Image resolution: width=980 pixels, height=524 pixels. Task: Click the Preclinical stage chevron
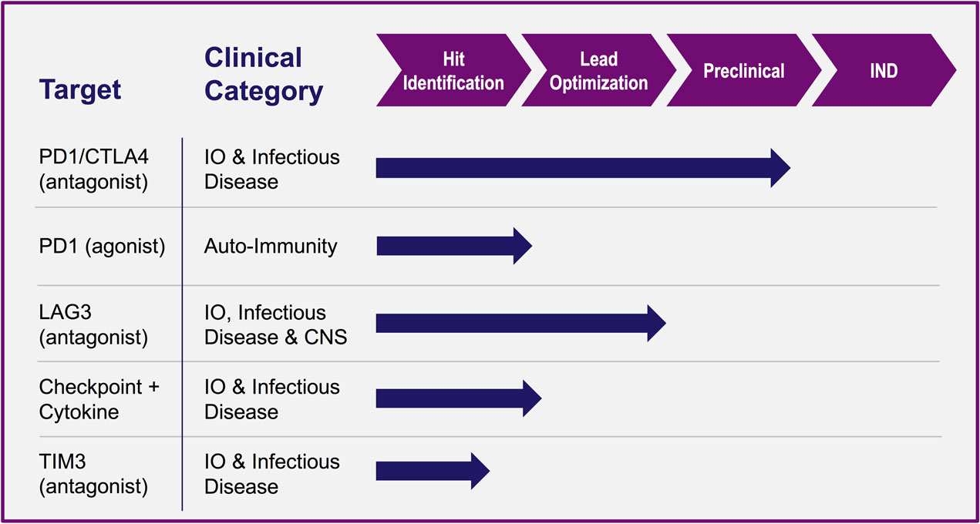(x=743, y=70)
